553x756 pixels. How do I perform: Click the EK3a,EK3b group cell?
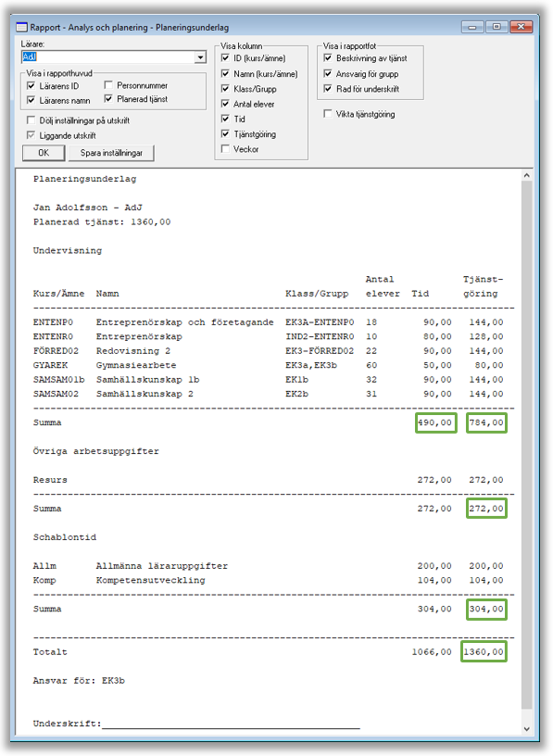311,365
